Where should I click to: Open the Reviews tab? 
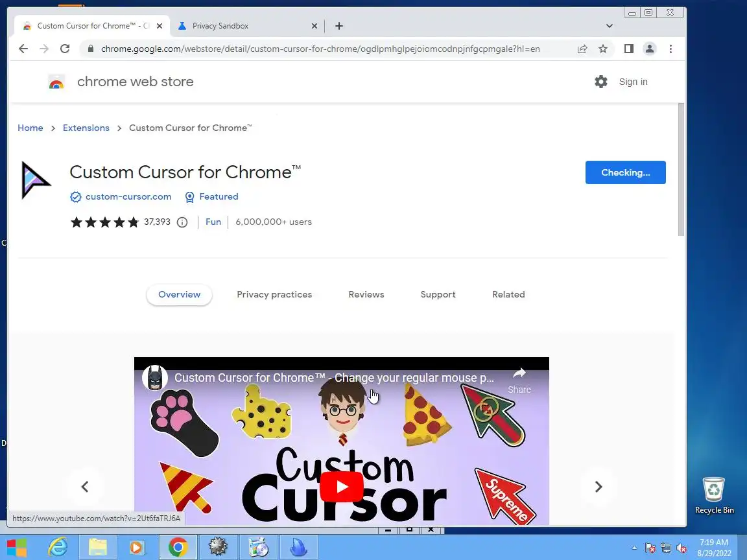click(366, 295)
